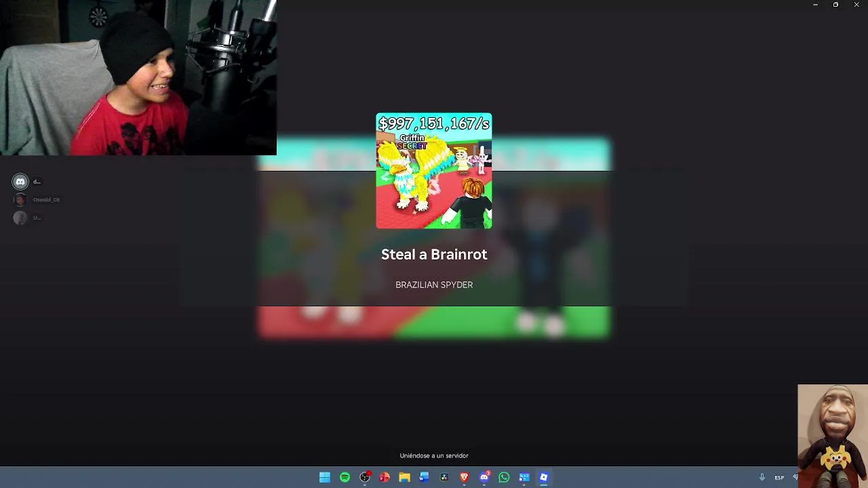Image resolution: width=868 pixels, height=488 pixels.
Task: Open WhatsApp from the taskbar
Action: tap(504, 477)
